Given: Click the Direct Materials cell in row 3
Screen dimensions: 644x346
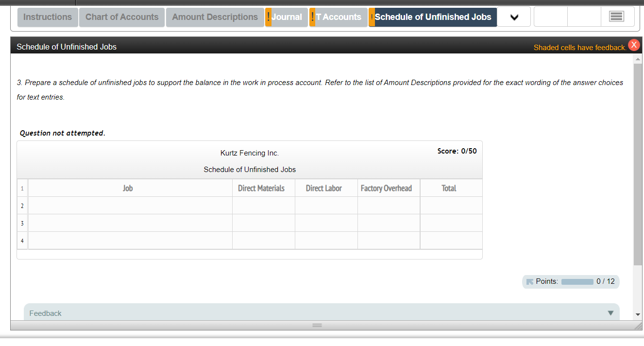Looking at the screenshot, I should (x=264, y=223).
